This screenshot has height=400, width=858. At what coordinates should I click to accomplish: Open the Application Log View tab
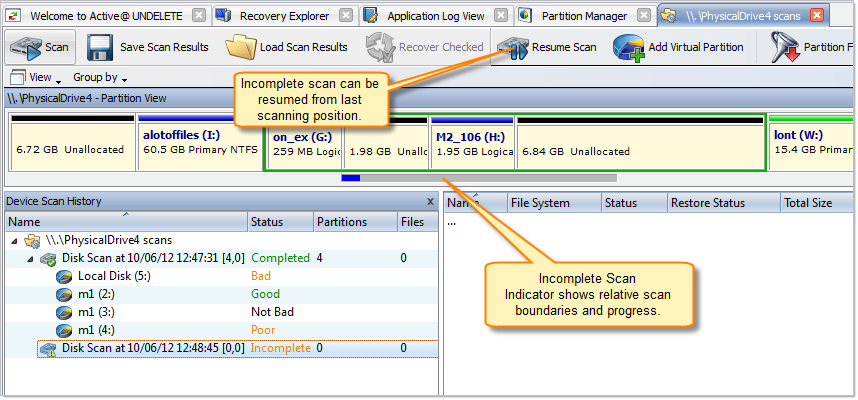click(x=436, y=16)
